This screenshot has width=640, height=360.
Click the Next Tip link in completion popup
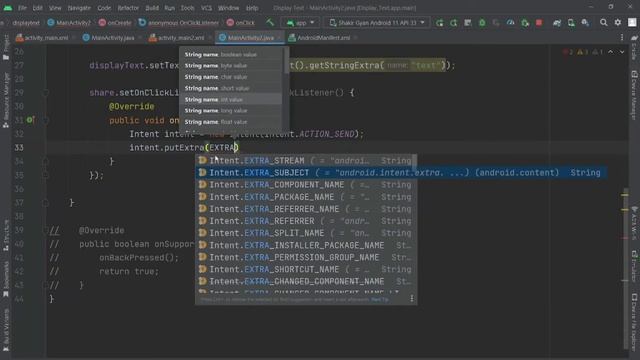[380, 299]
